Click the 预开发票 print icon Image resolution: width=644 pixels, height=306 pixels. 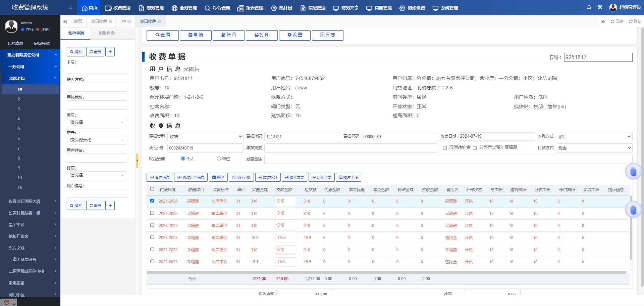(x=287, y=177)
